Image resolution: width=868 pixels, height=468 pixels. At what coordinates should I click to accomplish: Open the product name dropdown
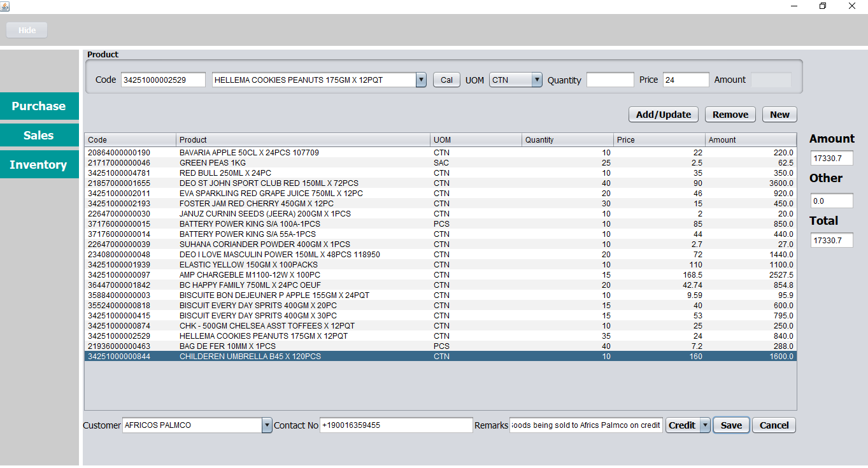click(x=421, y=80)
